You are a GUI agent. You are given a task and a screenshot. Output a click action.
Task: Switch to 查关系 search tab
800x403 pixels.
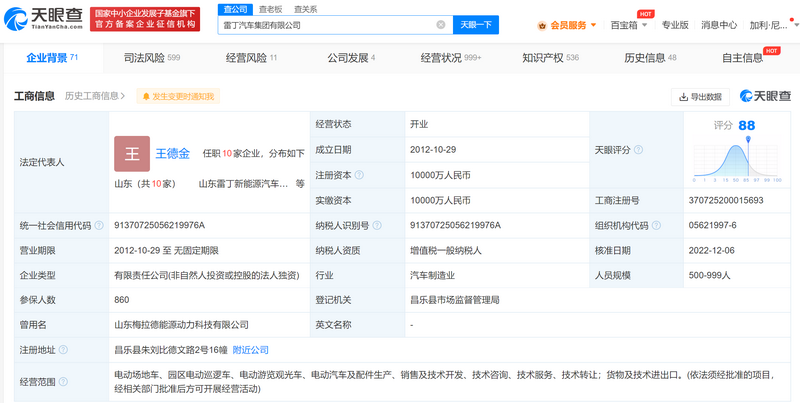pyautogui.click(x=306, y=9)
